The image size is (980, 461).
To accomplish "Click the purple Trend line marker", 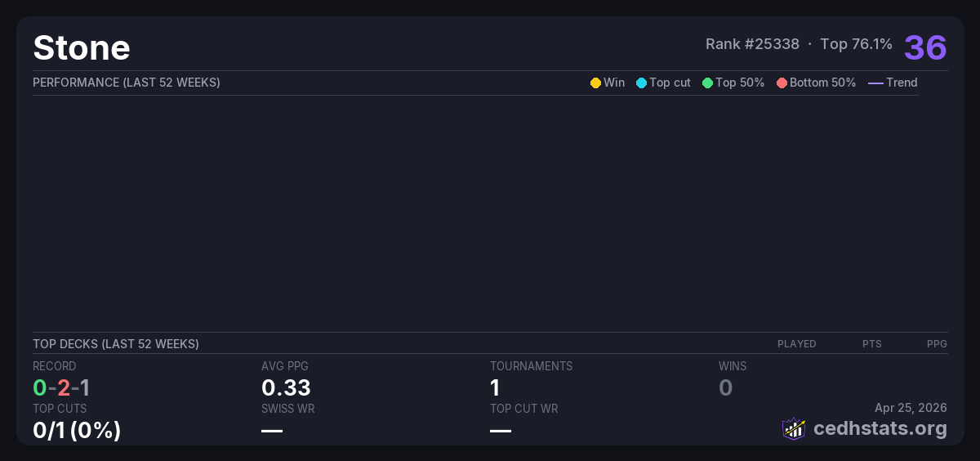I will (x=875, y=83).
